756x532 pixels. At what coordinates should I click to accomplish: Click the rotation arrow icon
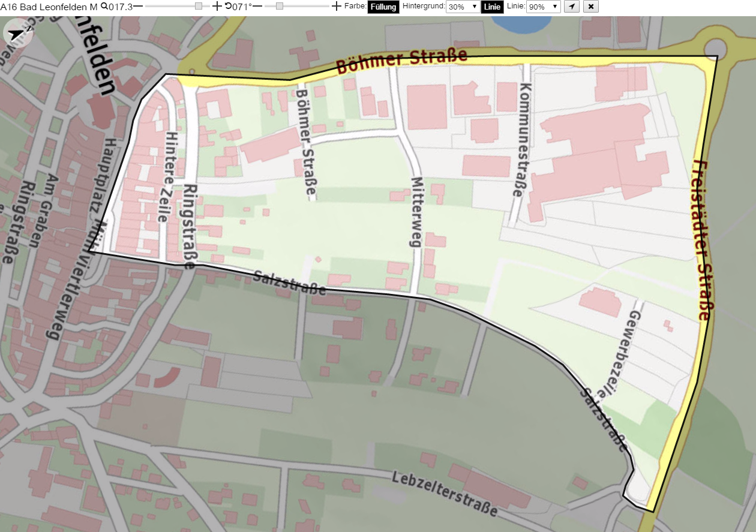(228, 6)
